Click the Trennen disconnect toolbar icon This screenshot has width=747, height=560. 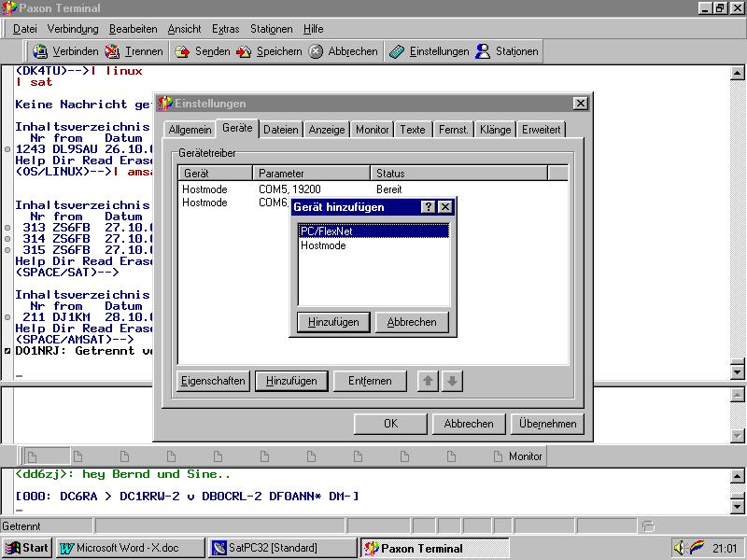pyautogui.click(x=113, y=51)
